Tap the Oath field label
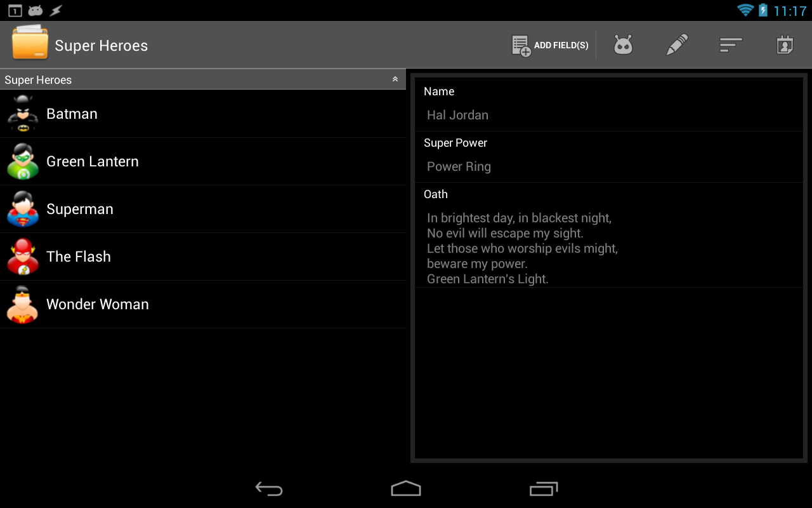 (436, 194)
